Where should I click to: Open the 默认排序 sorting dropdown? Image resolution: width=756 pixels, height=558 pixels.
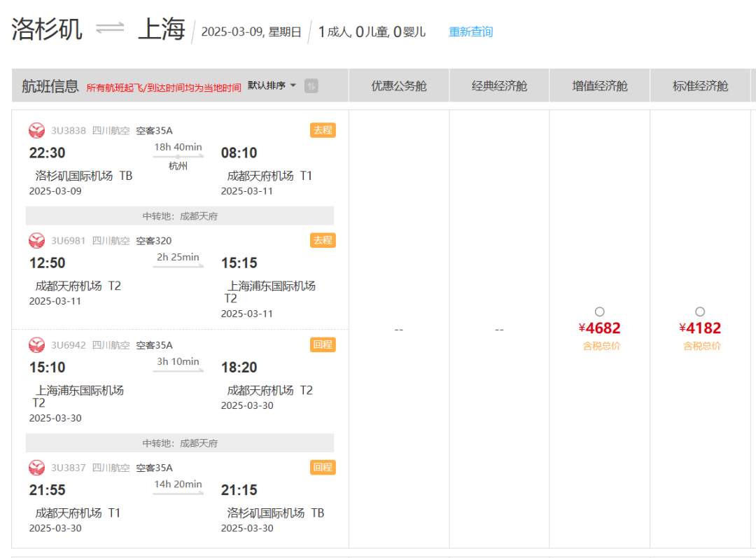pyautogui.click(x=272, y=86)
